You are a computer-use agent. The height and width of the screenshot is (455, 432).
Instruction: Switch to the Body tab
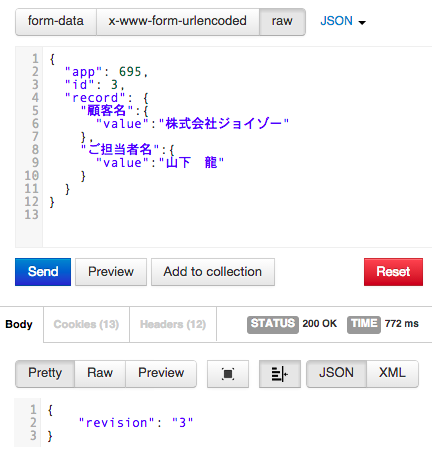click(x=19, y=324)
